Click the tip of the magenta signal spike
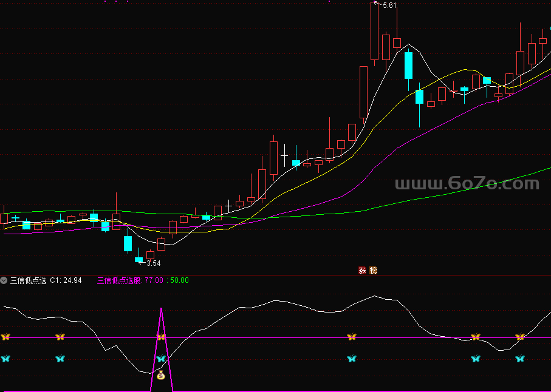 click(161, 309)
